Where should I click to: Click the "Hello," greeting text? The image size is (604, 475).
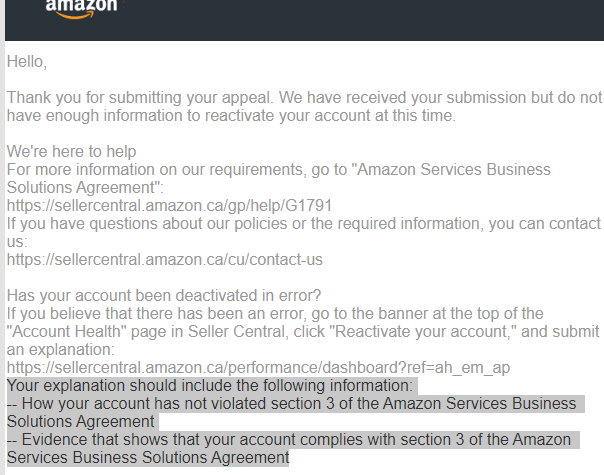click(x=27, y=62)
